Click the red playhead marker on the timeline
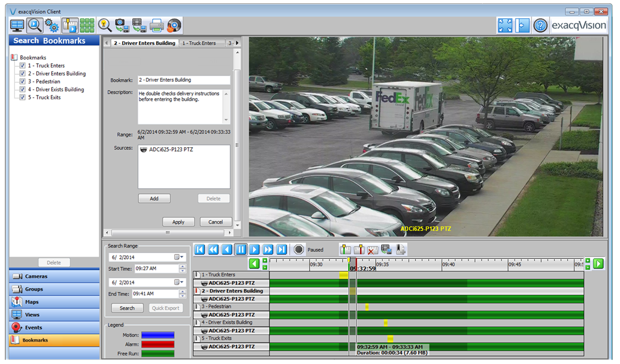The image size is (620, 364). coord(356,264)
